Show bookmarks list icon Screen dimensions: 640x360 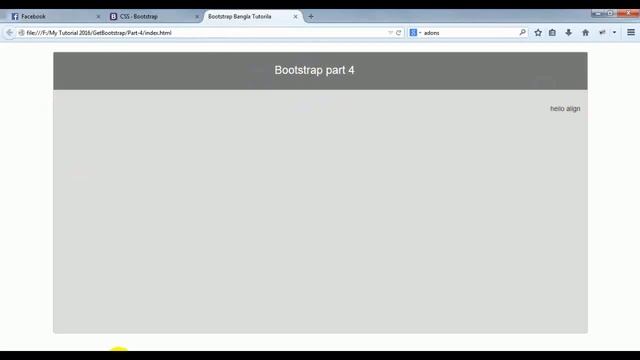(552, 33)
